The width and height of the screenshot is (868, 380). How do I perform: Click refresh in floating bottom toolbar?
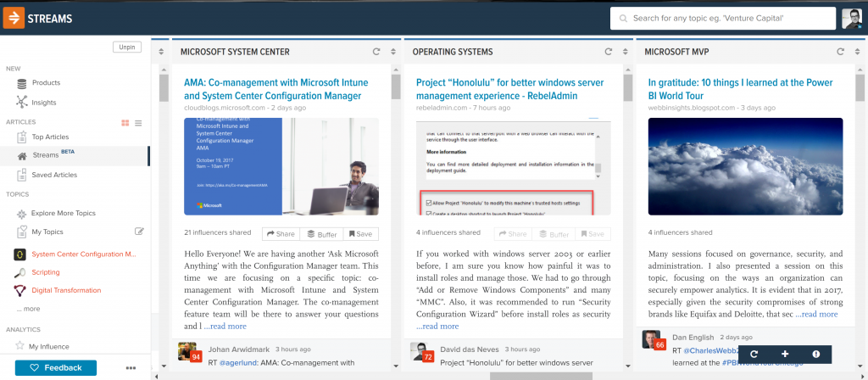[754, 354]
